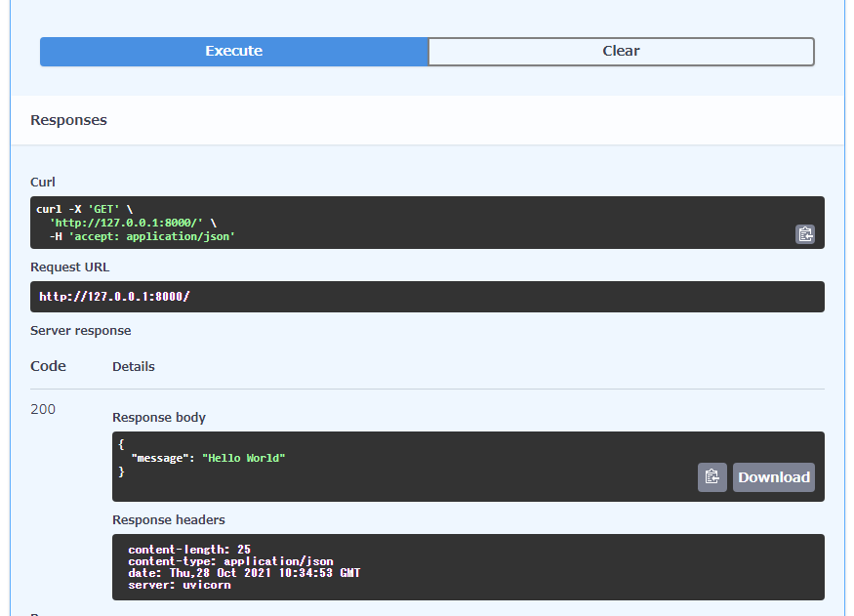Viewport: 854px width, 616px height.
Task: Click inside the curl command block
Action: point(293,221)
